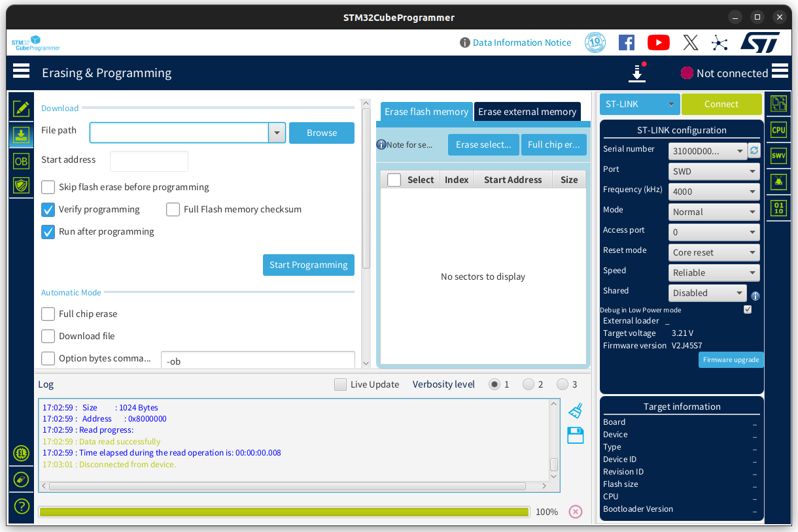
Task: Open the Frequency 4000 dropdown
Action: pyautogui.click(x=714, y=192)
